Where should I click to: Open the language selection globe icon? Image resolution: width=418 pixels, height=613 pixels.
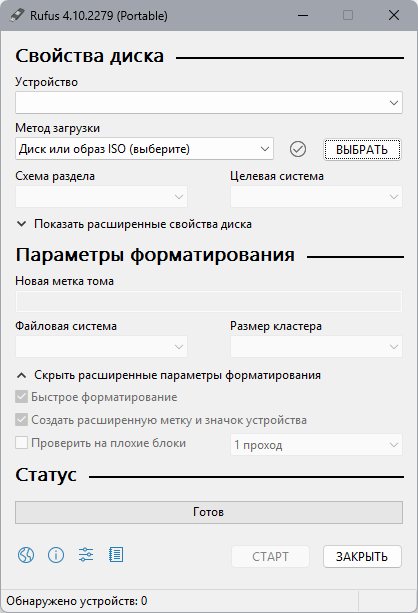pos(26,555)
